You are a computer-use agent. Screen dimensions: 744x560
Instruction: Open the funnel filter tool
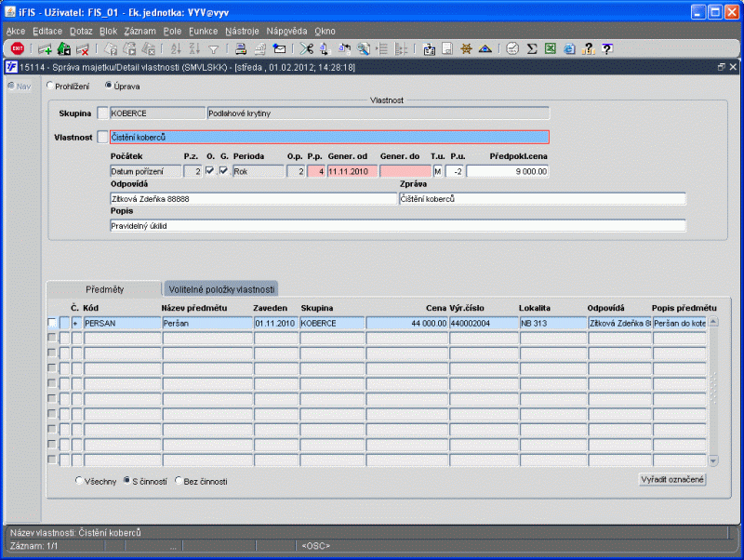[214, 49]
